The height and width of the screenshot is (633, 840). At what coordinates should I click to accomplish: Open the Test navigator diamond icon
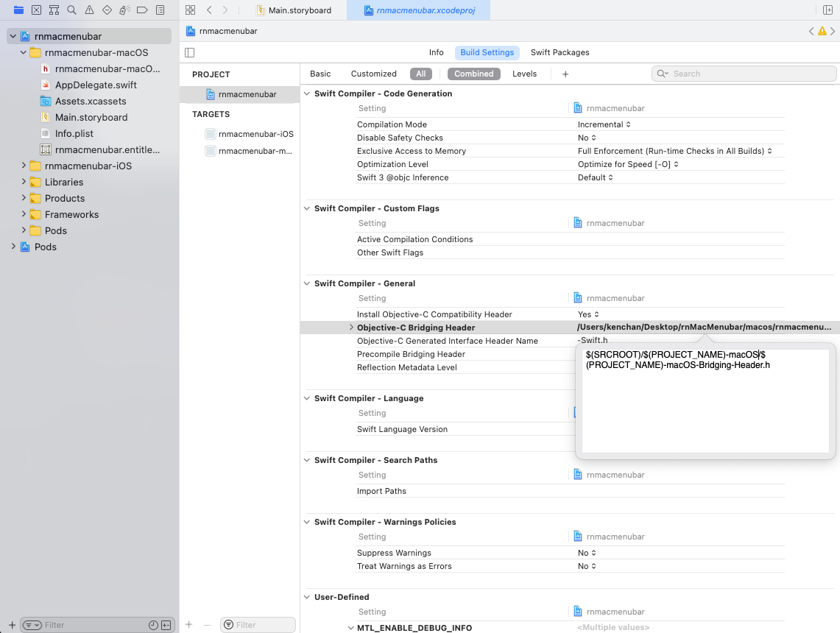pos(107,10)
